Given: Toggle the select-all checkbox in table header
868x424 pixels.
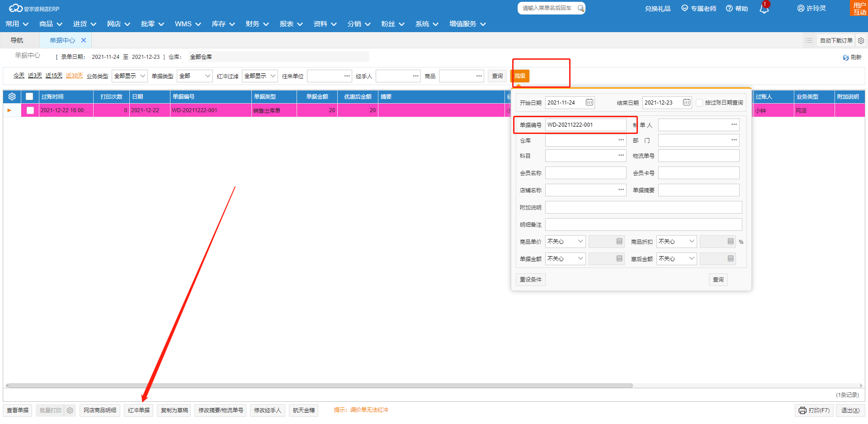Looking at the screenshot, I should point(29,96).
